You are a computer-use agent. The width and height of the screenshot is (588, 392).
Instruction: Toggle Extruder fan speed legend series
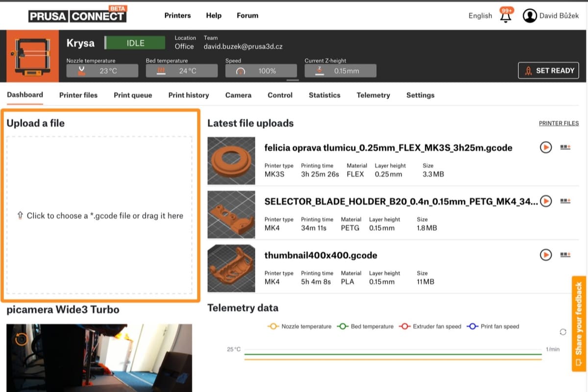point(430,326)
